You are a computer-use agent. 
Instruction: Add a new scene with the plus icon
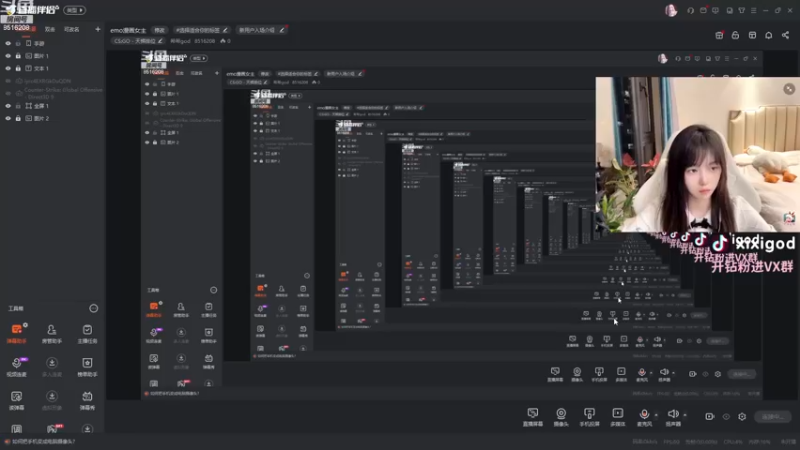97,29
